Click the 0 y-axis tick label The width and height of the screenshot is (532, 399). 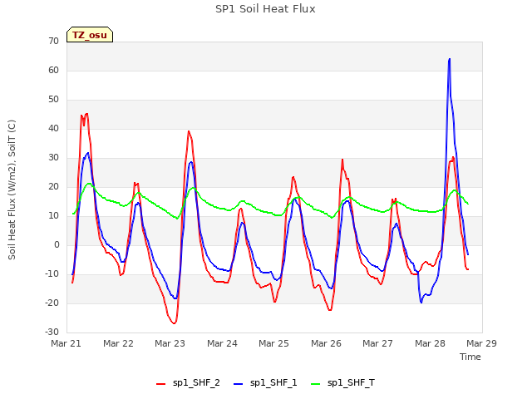[x=57, y=245]
